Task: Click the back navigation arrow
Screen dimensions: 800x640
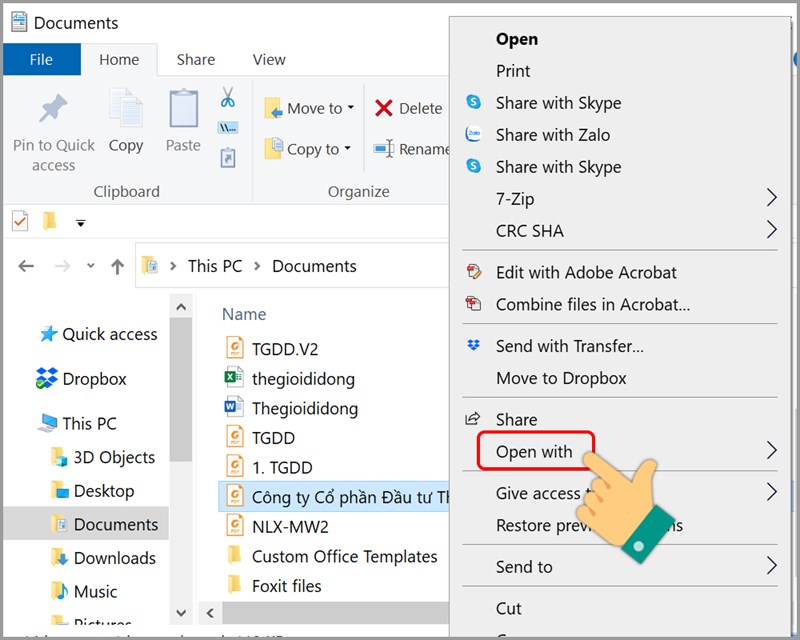Action: pos(27,265)
